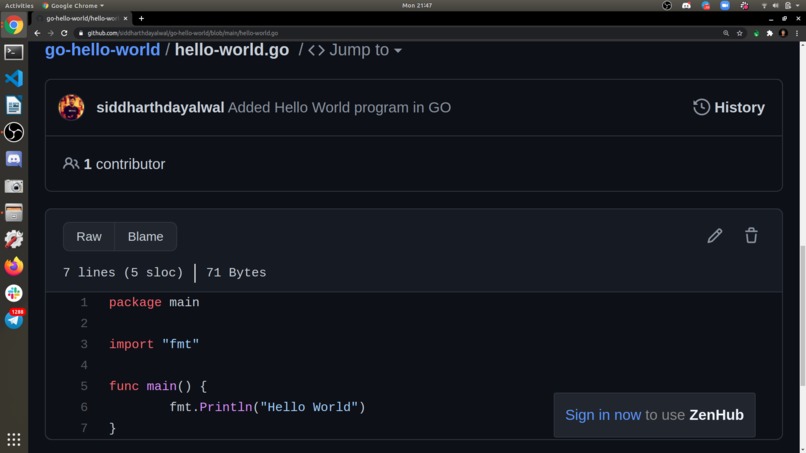Click the Slack tray icon in top bar

pyautogui.click(x=744, y=6)
